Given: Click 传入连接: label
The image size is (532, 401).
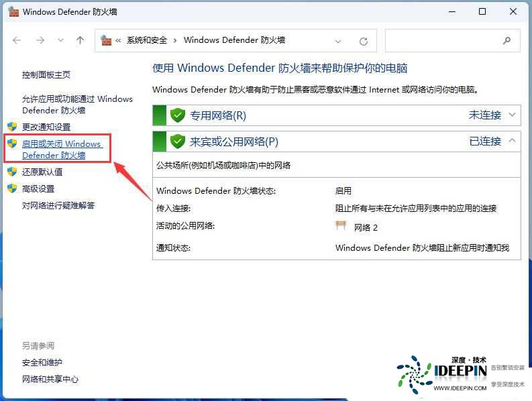Looking at the screenshot, I should click(x=173, y=209).
